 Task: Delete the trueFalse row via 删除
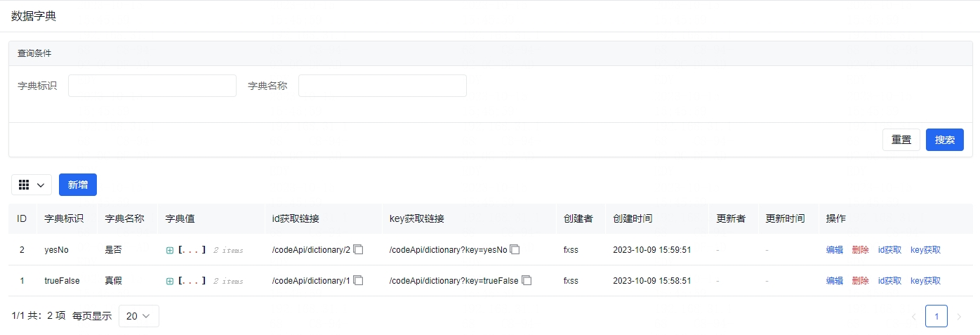point(860,281)
